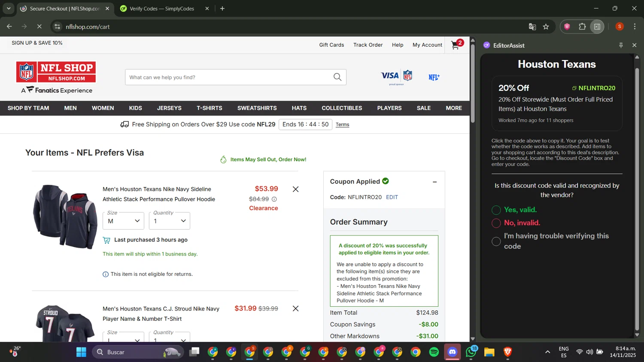
Task: Open the Chrome three-dot menu
Action: tap(635, 27)
